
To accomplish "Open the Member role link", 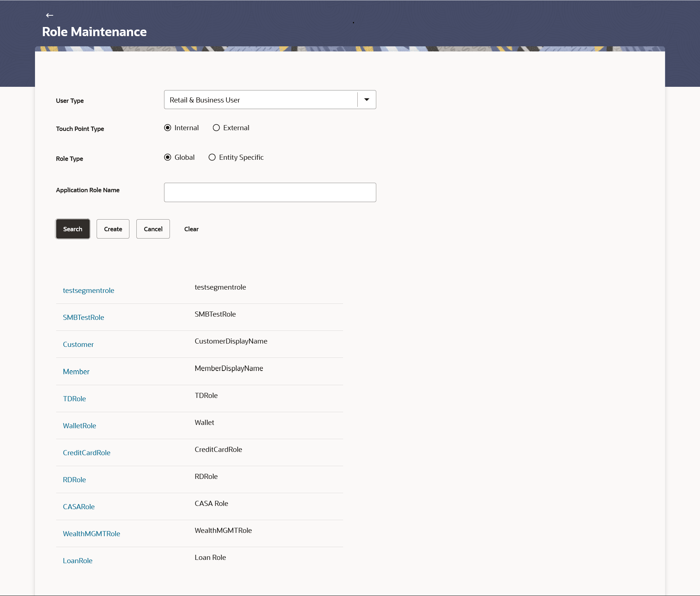I will tap(76, 372).
